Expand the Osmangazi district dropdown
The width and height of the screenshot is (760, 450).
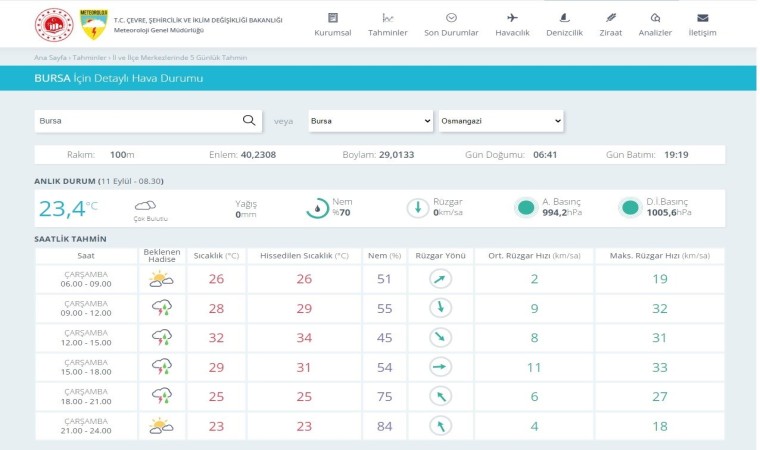(x=500, y=121)
